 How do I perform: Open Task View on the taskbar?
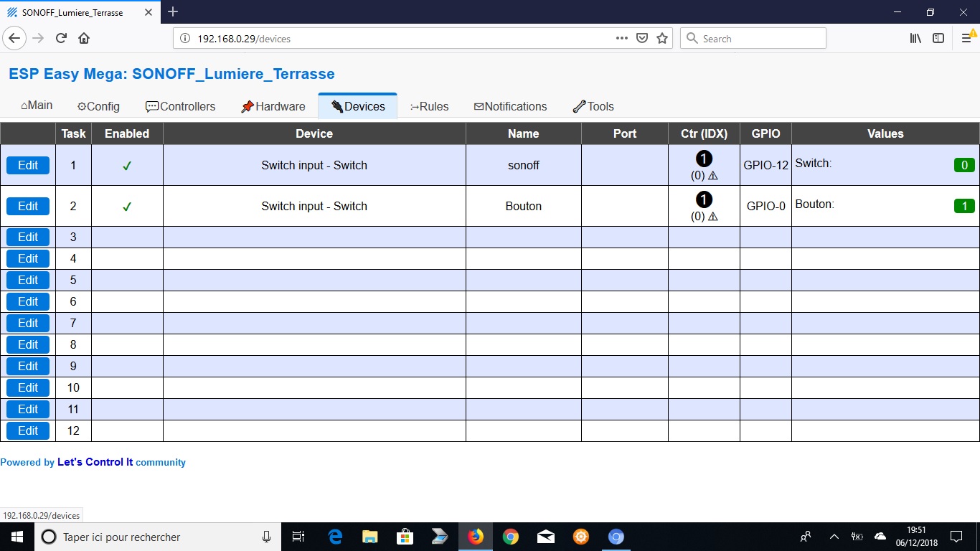pyautogui.click(x=298, y=537)
